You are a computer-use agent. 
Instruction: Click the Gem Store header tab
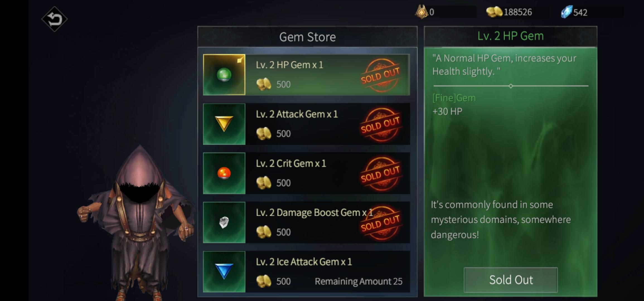(308, 37)
